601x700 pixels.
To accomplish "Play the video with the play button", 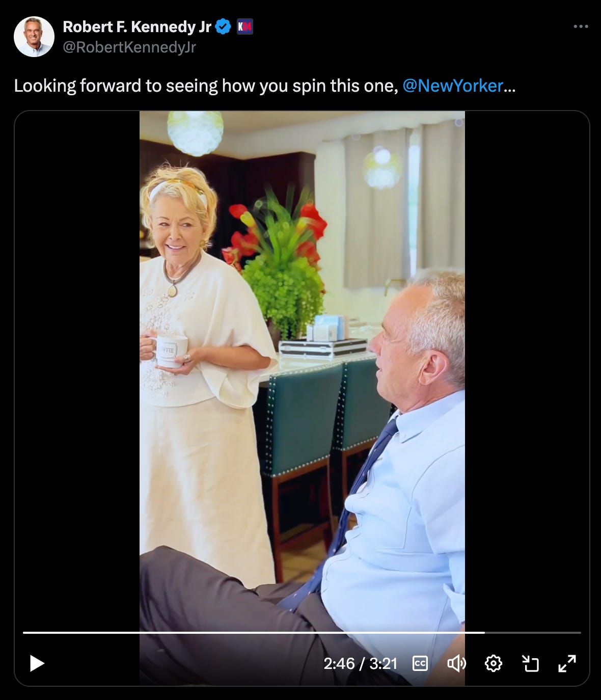I will 37,663.
